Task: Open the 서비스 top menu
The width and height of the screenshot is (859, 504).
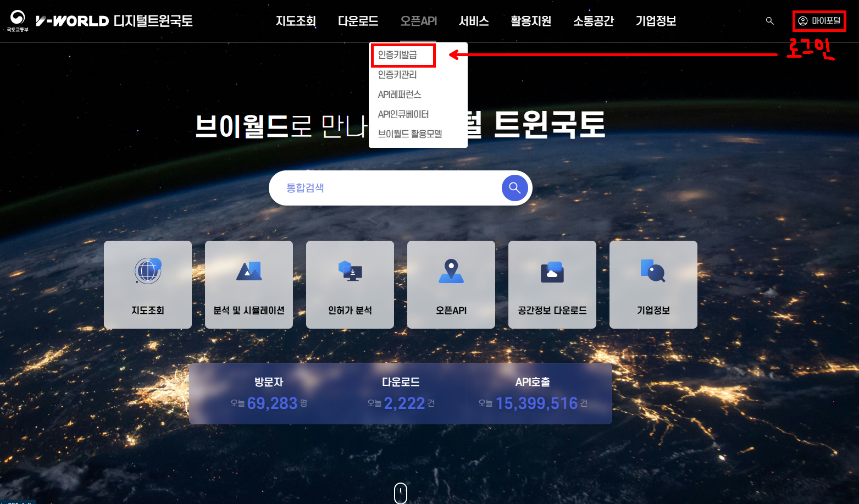Action: click(474, 21)
